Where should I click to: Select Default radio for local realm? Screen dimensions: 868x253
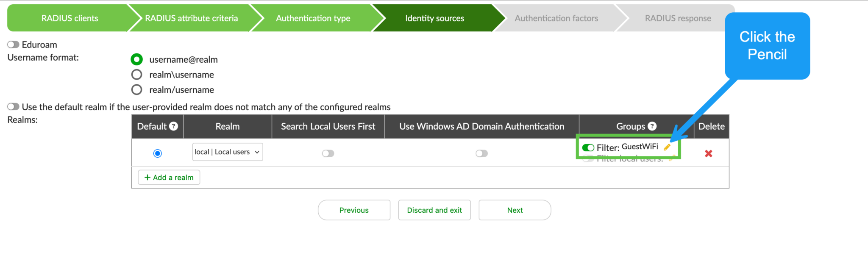click(x=157, y=153)
